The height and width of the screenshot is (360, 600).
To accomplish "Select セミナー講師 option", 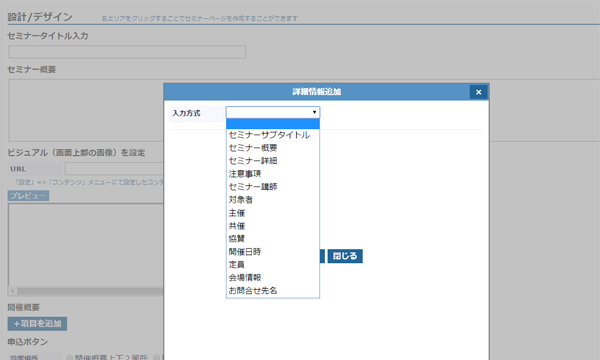I will tap(273, 187).
